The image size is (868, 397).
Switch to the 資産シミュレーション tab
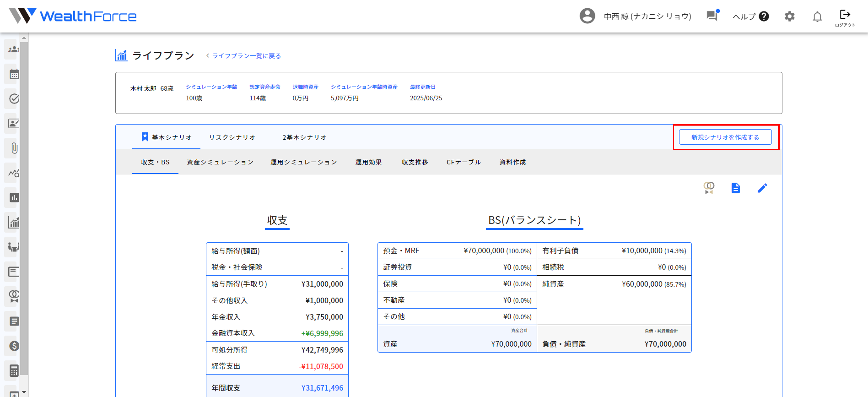[x=220, y=162]
